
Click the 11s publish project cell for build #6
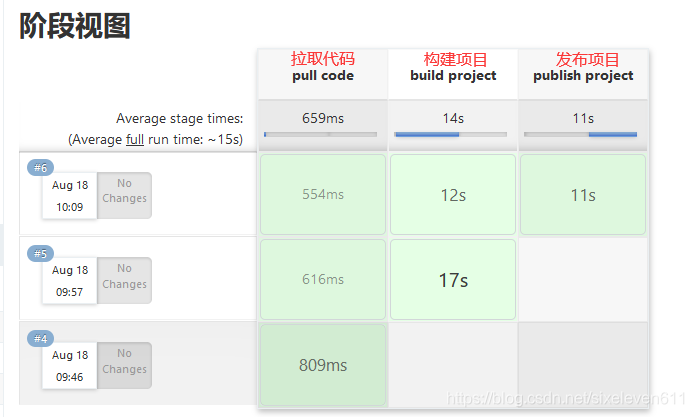coord(583,194)
